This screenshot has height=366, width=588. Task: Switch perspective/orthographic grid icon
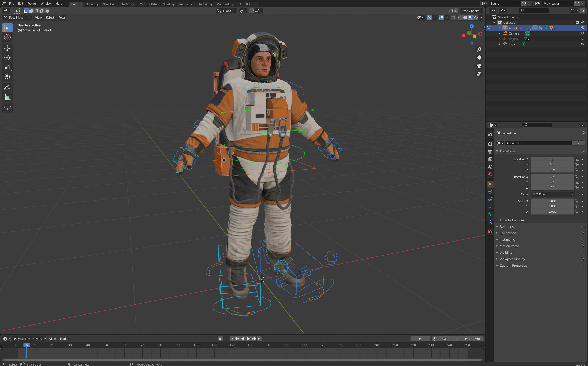point(479,74)
